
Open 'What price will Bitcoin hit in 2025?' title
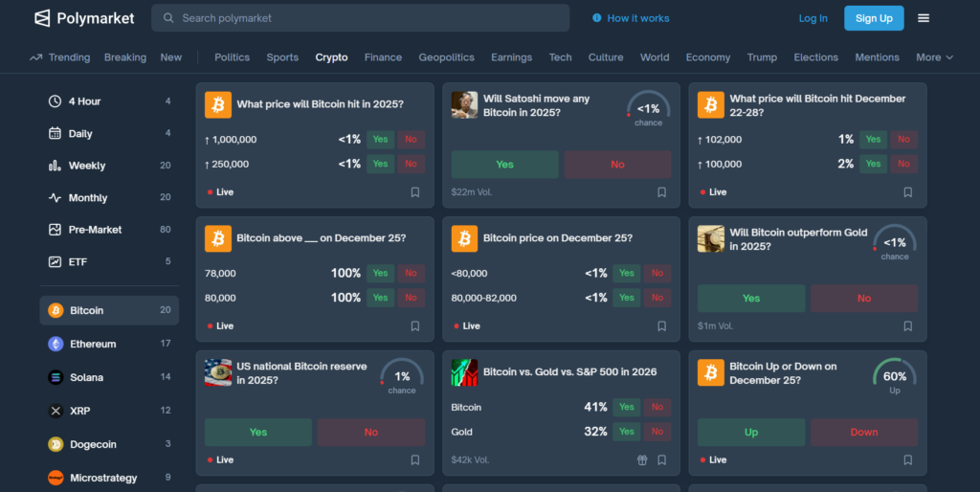pos(320,104)
